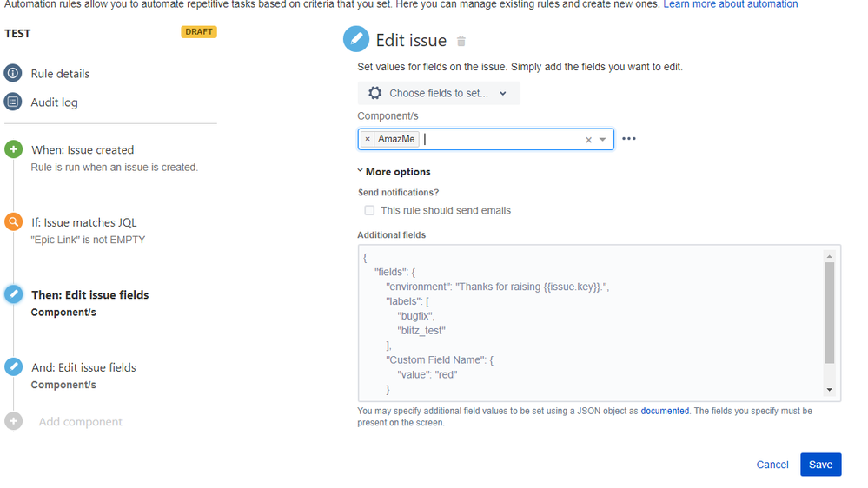The width and height of the screenshot is (868, 488).
Task: Click the orange JQL condition search icon
Action: [13, 222]
